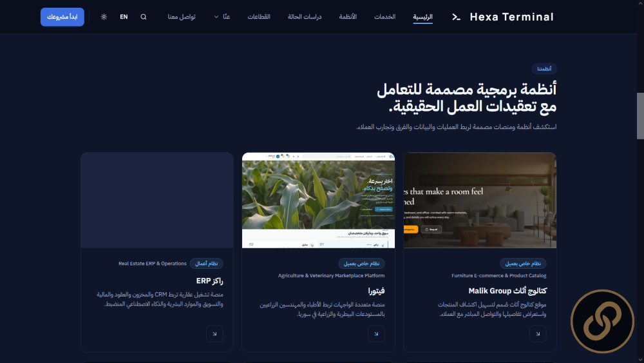Click نظام خاص بعميل badge on Malik card
Image resolution: width=644 pixels, height=363 pixels.
(x=523, y=264)
